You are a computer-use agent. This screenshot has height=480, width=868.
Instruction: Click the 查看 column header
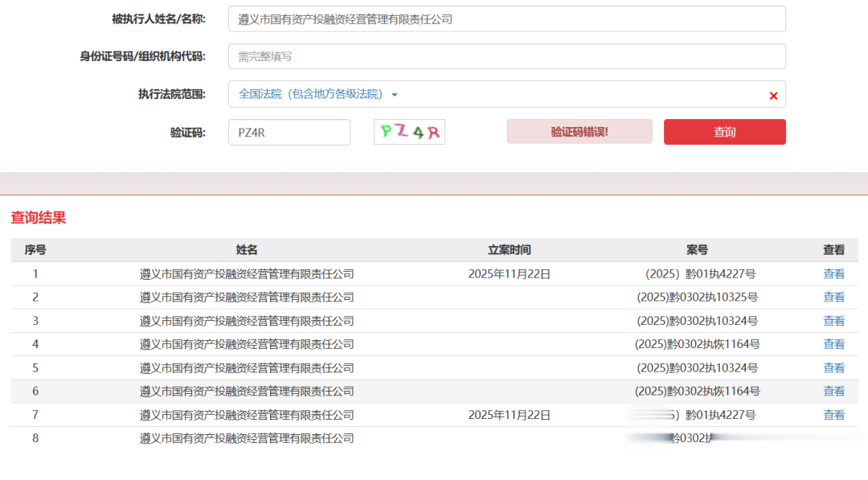[833, 250]
